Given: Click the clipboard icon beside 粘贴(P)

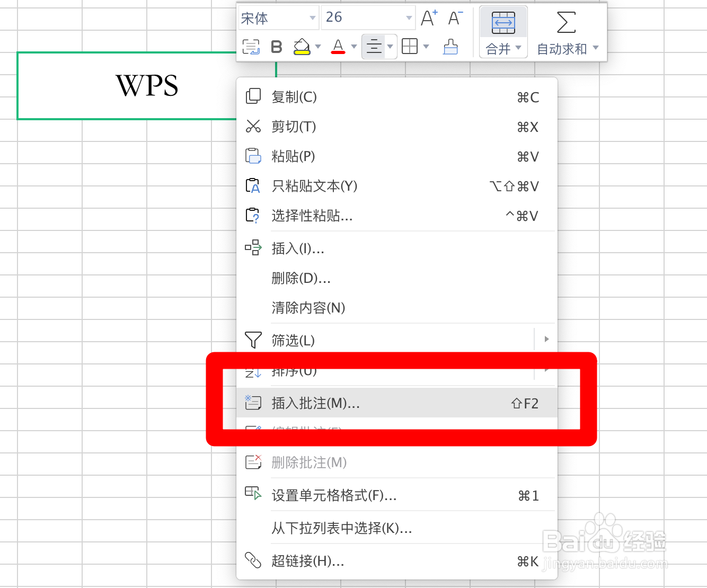Looking at the screenshot, I should coord(253,156).
